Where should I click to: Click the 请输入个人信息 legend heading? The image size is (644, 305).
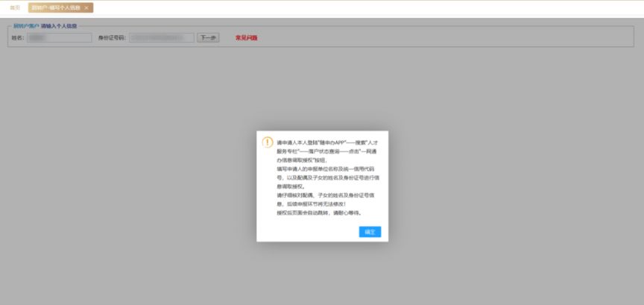59,26
